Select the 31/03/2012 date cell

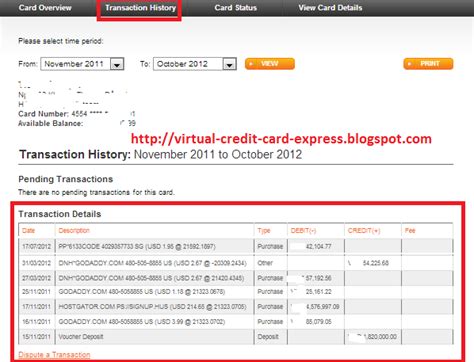point(37,263)
